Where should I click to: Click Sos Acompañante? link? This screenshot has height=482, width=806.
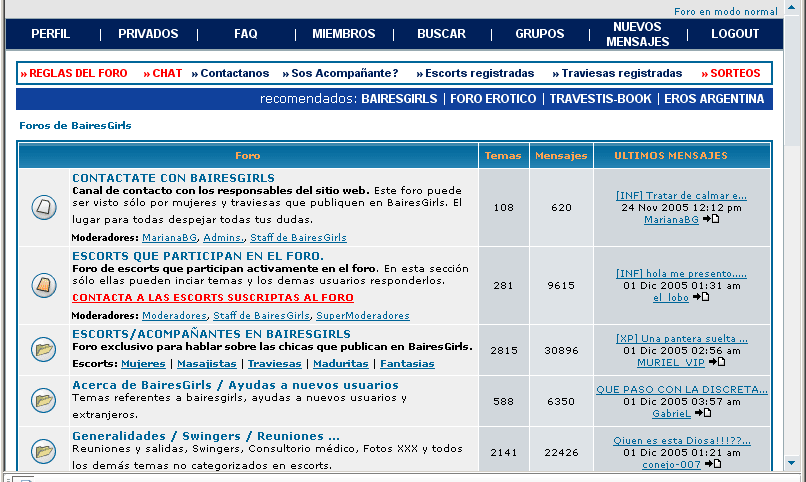tap(340, 73)
